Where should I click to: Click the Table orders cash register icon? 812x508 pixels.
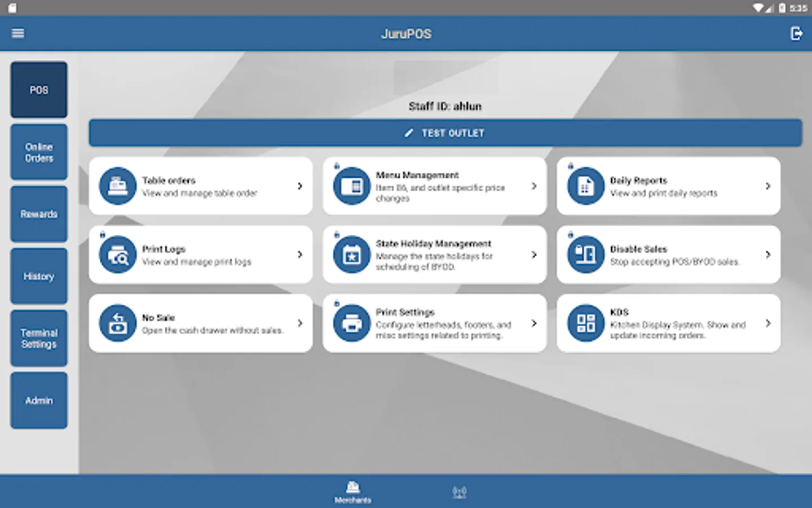118,186
